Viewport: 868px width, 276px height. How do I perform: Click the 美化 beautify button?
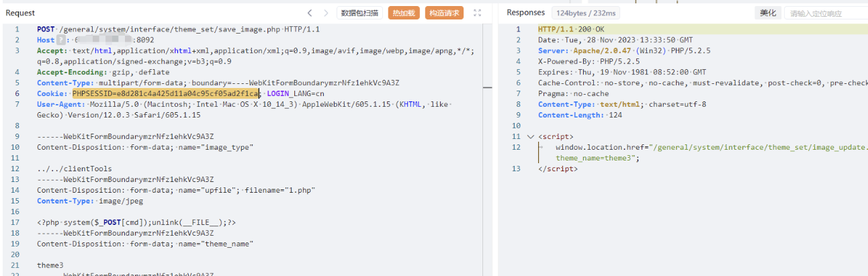(x=768, y=13)
